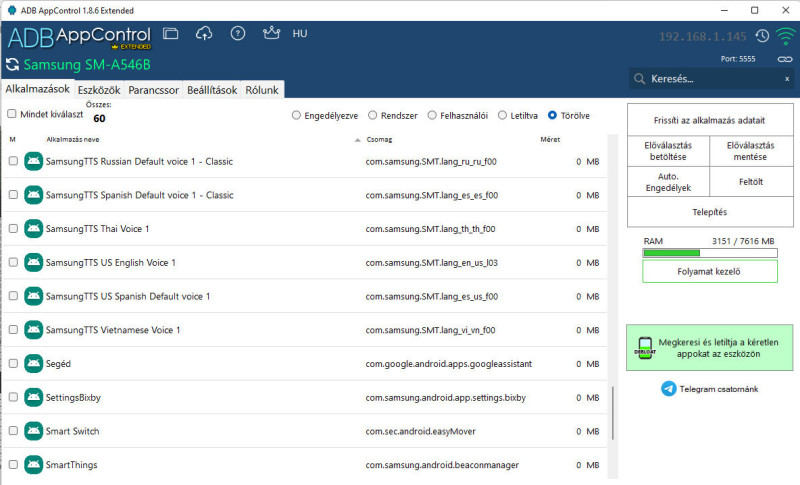Viewport: 800px width, 485px height.
Task: Click the Smart Switch app icon
Action: tap(34, 430)
